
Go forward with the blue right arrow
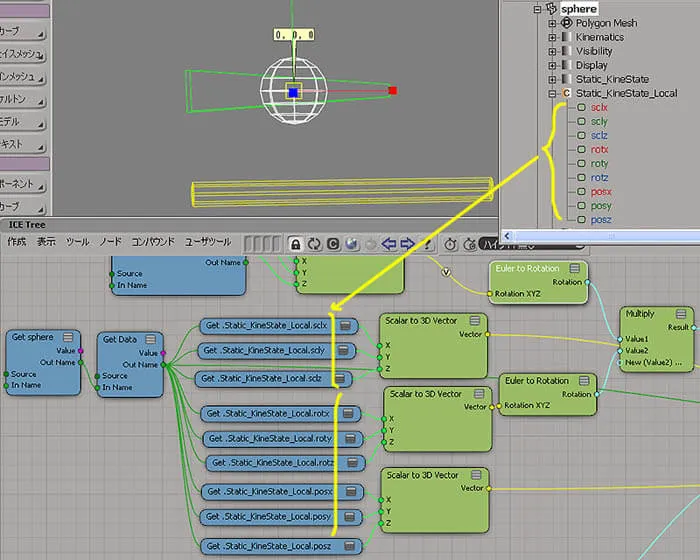(407, 244)
